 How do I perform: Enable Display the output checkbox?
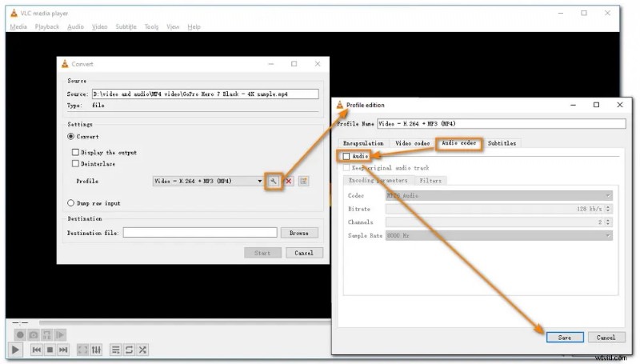click(x=75, y=152)
